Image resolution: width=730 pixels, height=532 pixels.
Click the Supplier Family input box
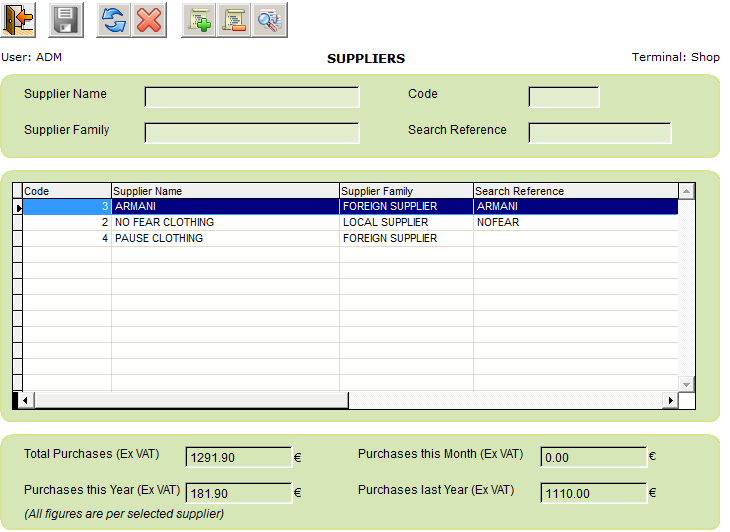click(251, 133)
